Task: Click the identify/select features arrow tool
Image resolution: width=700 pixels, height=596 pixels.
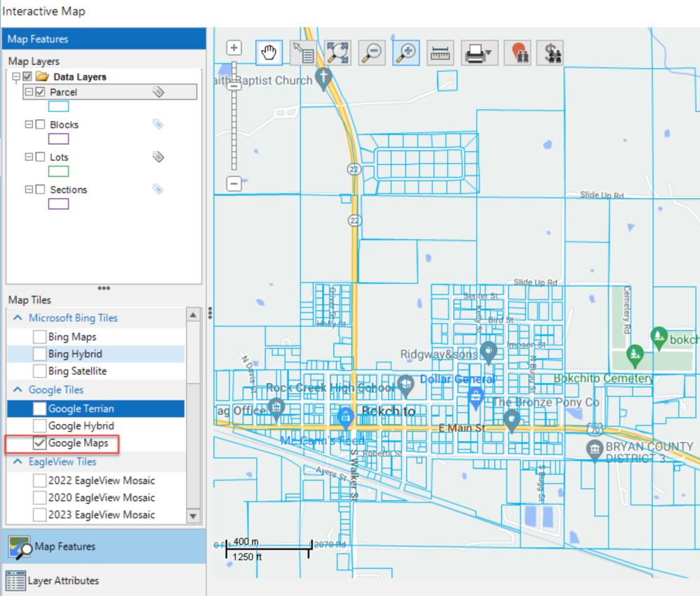Action: point(302,53)
